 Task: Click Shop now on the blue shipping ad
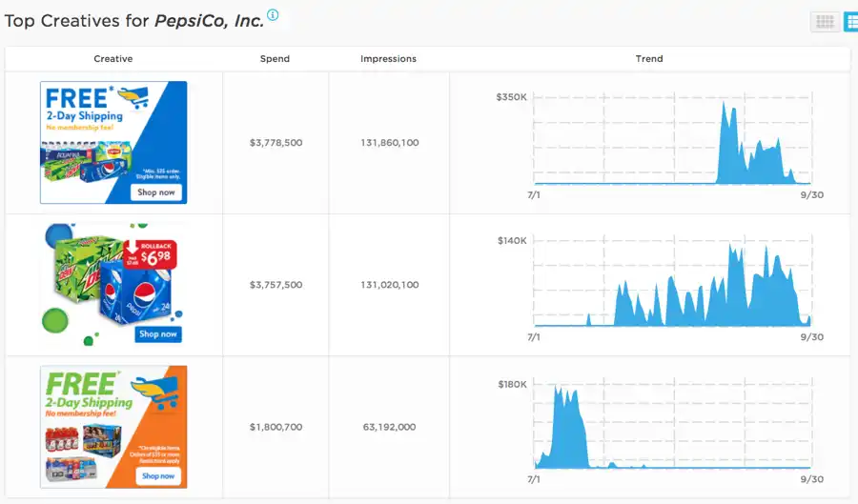pos(156,192)
